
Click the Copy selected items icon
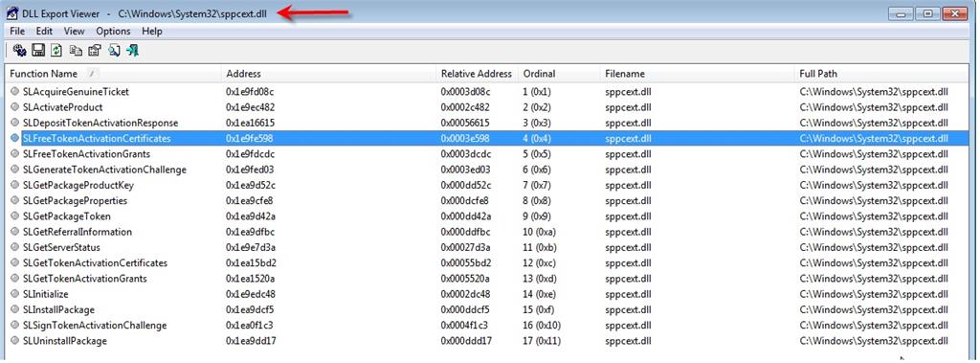pyautogui.click(x=76, y=50)
